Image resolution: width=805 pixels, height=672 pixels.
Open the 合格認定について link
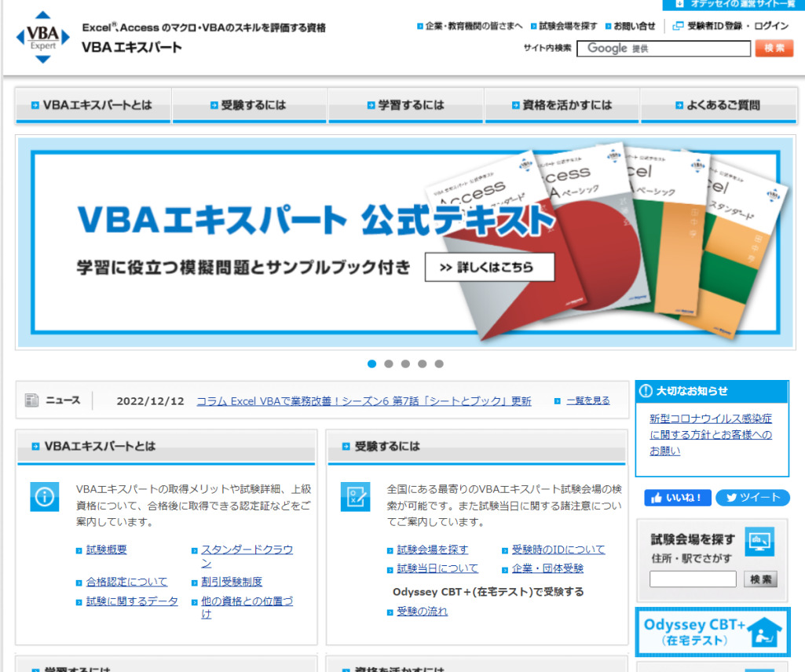tap(126, 583)
